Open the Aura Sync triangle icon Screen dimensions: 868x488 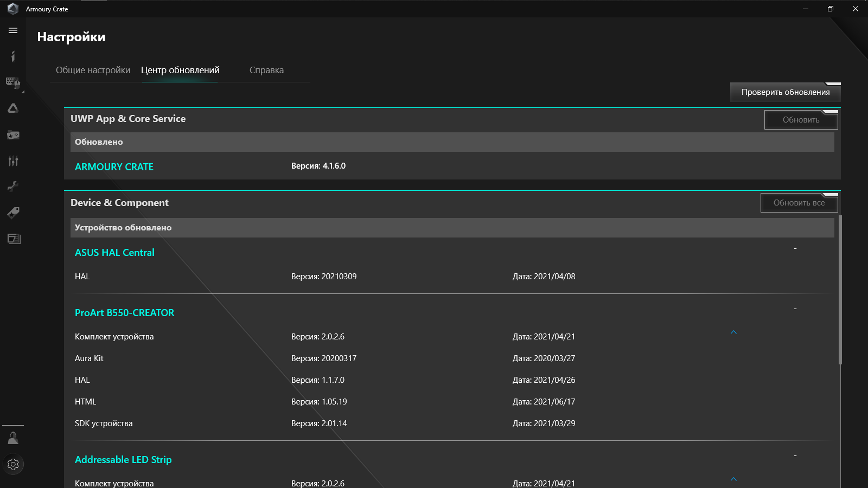(x=13, y=108)
